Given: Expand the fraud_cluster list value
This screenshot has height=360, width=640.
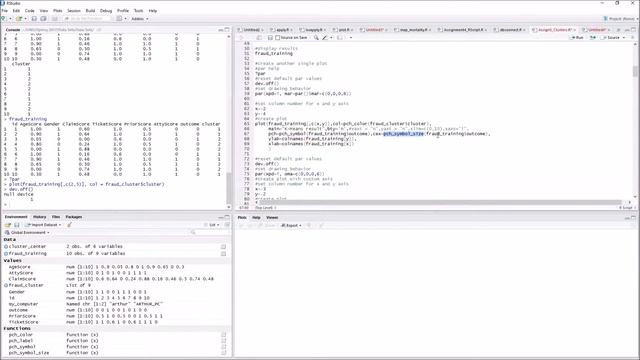Looking at the screenshot, I should [x=6, y=285].
